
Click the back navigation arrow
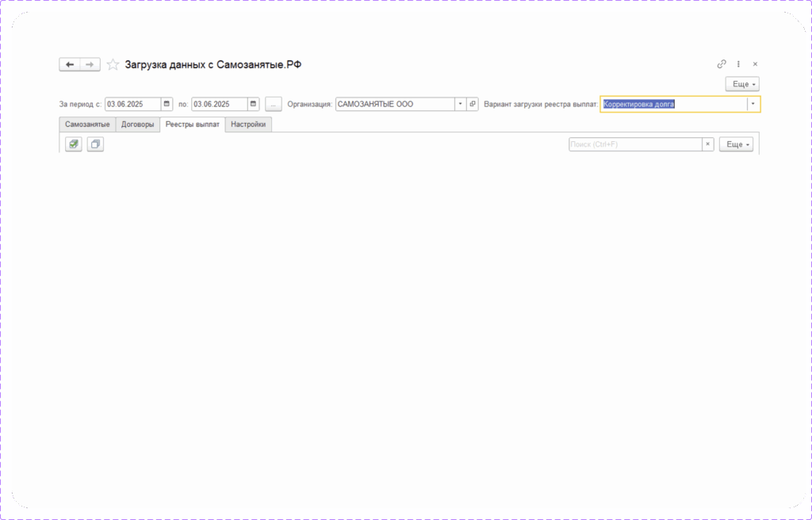70,65
